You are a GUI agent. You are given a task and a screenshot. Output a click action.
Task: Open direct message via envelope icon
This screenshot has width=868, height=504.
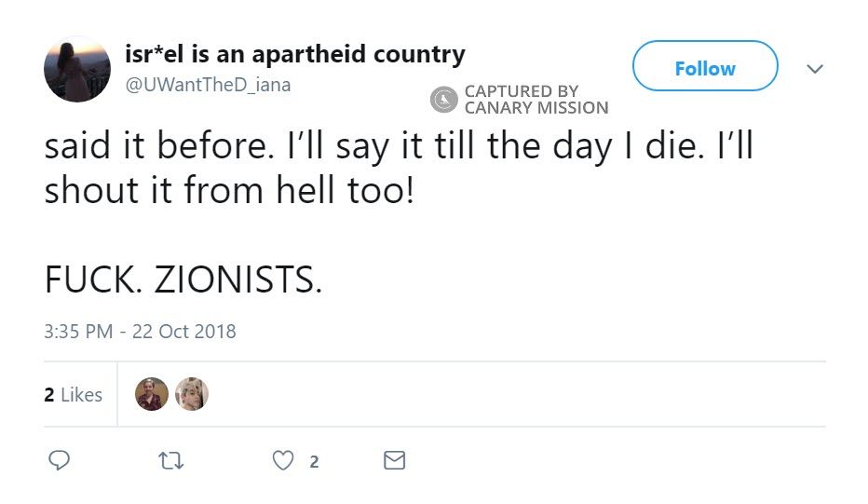[x=395, y=460]
